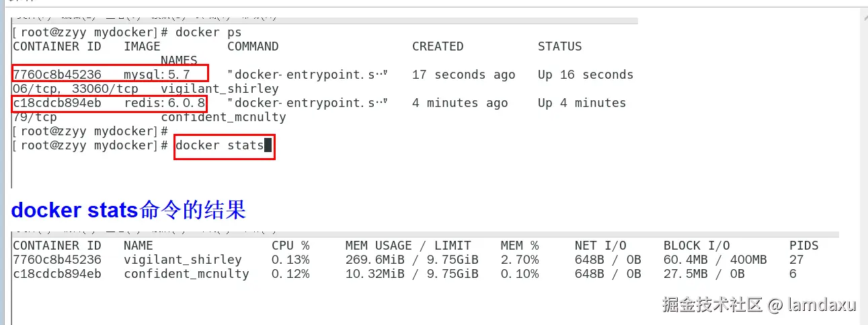
Task: Select the COMMAND column header
Action: tap(253, 46)
